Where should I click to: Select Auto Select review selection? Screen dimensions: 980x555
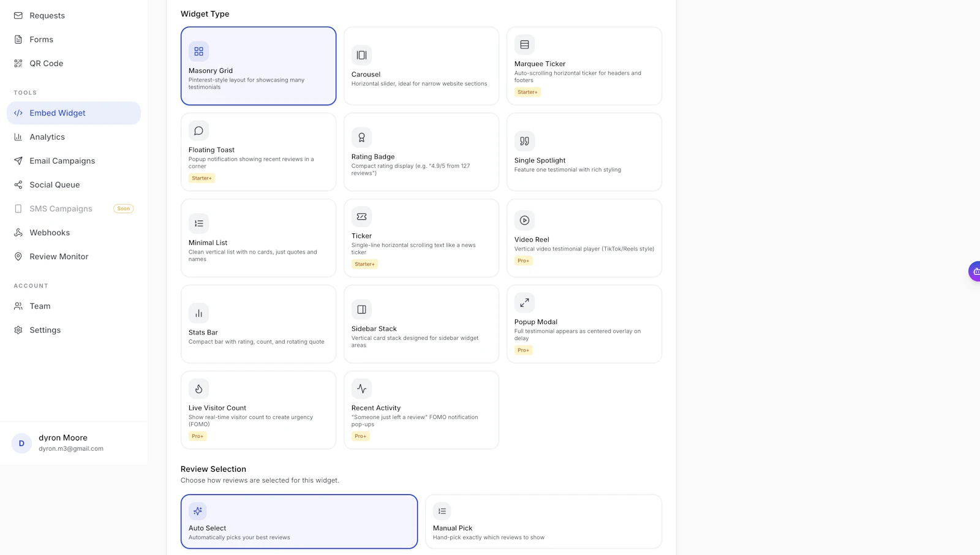pos(299,521)
